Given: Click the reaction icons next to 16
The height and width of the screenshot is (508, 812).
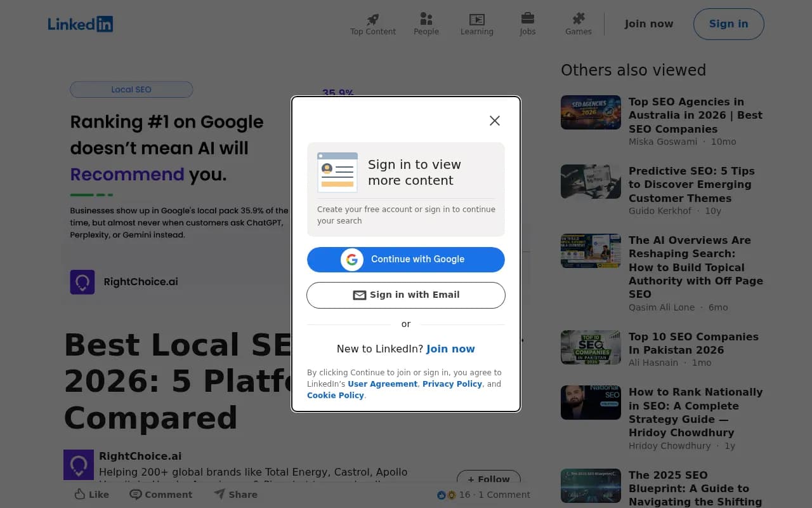Looking at the screenshot, I should (x=447, y=495).
